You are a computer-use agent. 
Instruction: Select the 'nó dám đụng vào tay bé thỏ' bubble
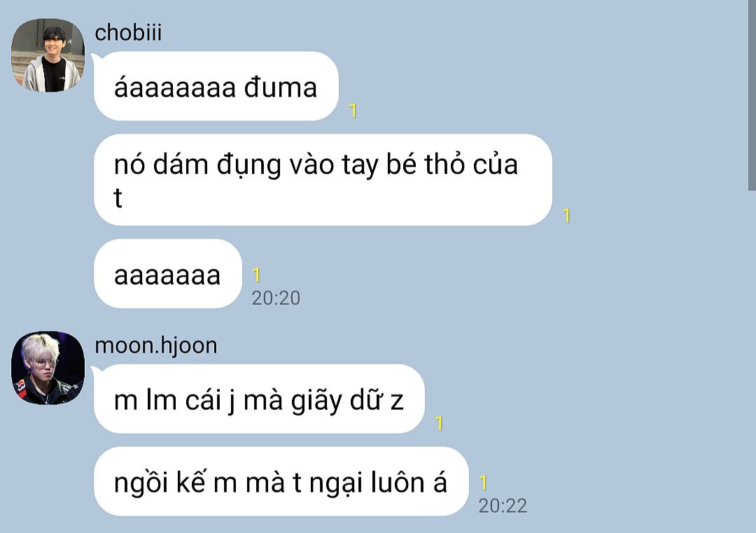click(x=323, y=180)
